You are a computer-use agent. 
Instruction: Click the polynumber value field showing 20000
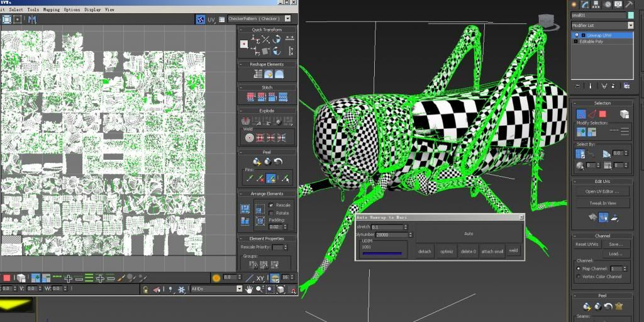click(391, 235)
